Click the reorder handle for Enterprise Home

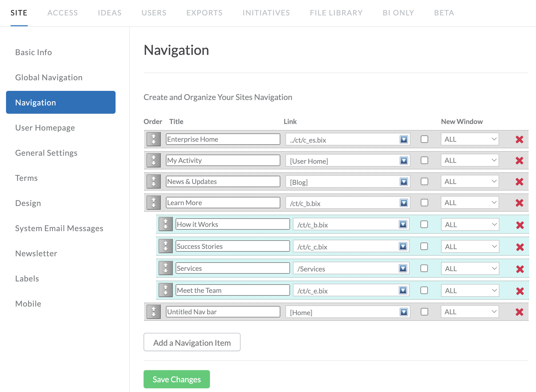coord(154,139)
